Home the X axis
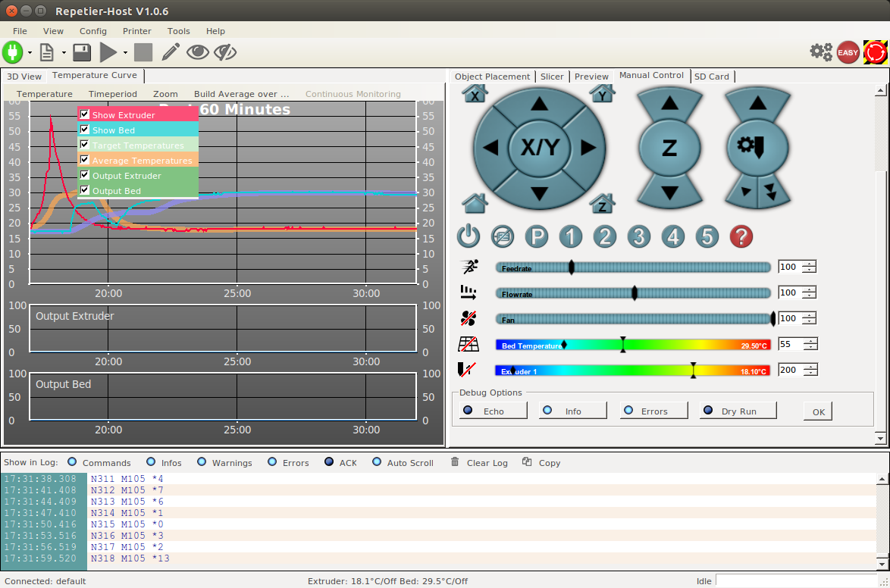The height and width of the screenshot is (588, 890). pyautogui.click(x=475, y=93)
